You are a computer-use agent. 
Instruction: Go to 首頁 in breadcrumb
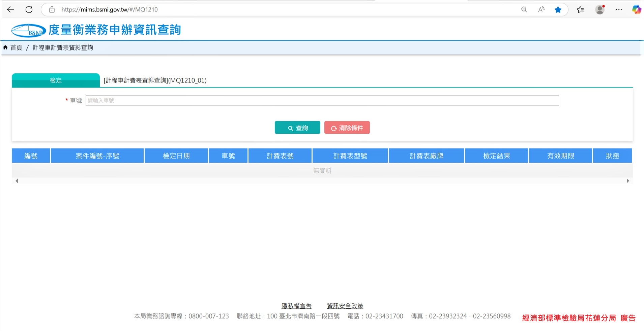click(16, 47)
